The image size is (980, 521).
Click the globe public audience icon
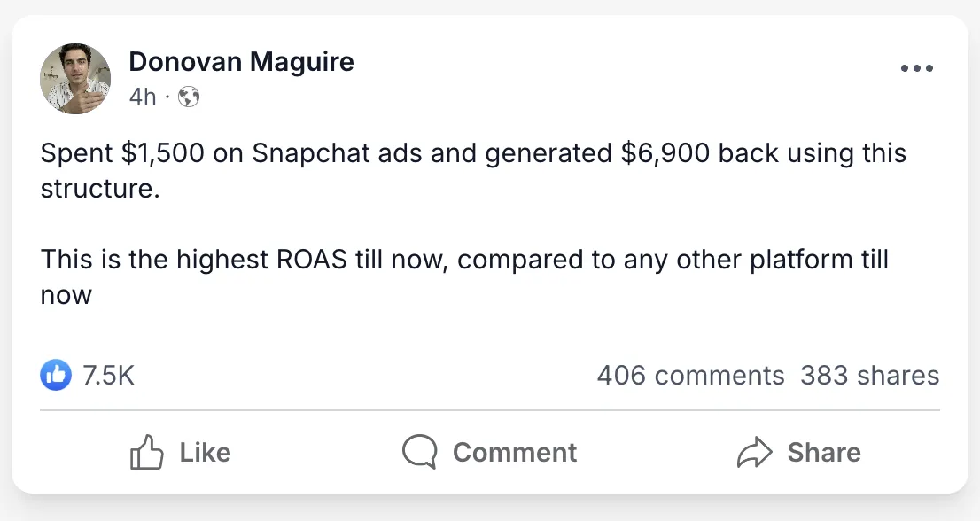pyautogui.click(x=189, y=97)
